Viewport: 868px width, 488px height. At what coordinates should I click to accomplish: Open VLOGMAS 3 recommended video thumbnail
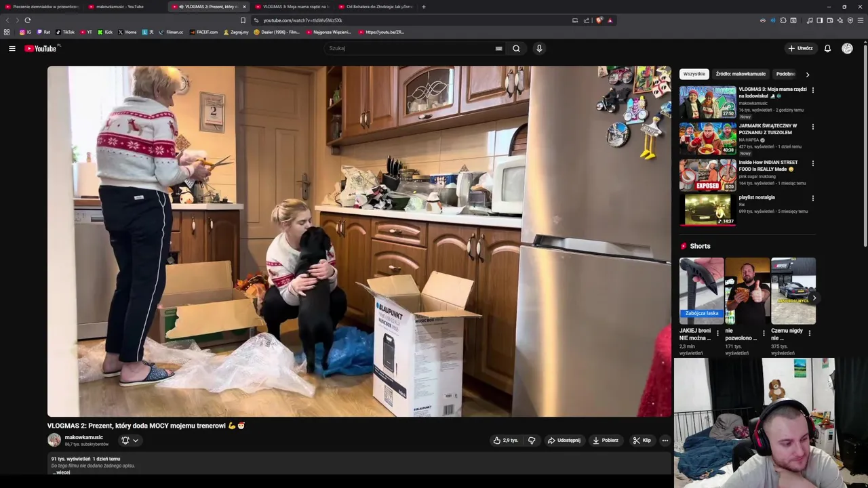[x=707, y=102]
